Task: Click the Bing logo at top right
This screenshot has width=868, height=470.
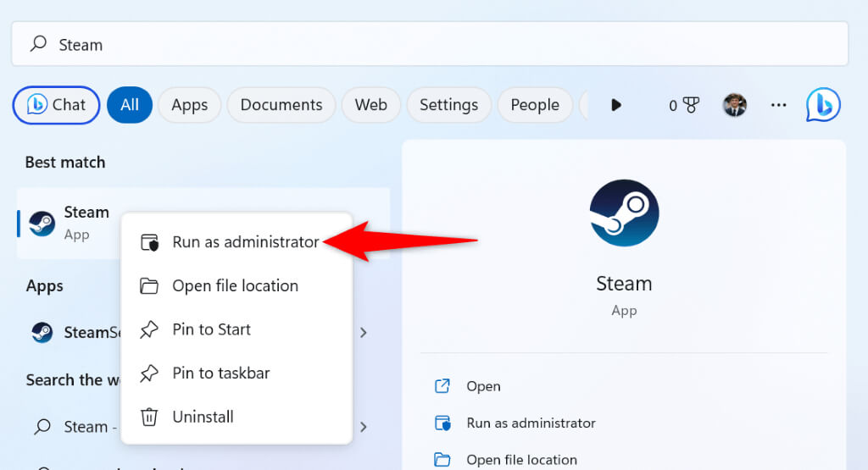Action: [822, 105]
